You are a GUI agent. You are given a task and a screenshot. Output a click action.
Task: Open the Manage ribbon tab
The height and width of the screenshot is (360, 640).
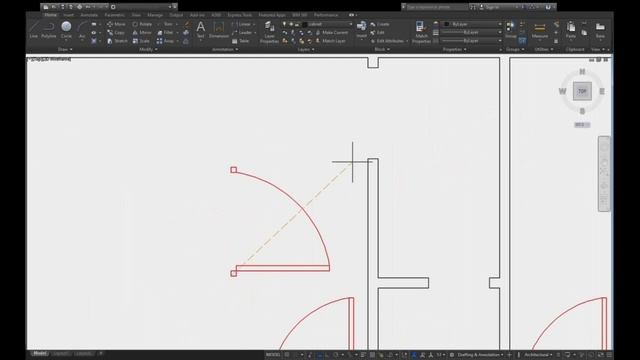coord(155,15)
